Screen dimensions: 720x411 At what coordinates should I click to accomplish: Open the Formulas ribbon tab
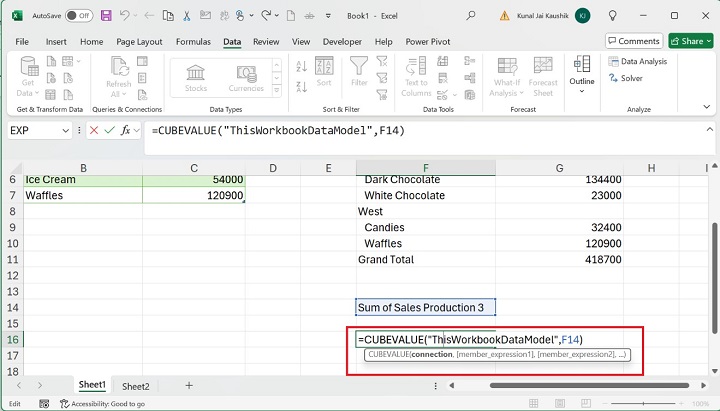(x=193, y=42)
